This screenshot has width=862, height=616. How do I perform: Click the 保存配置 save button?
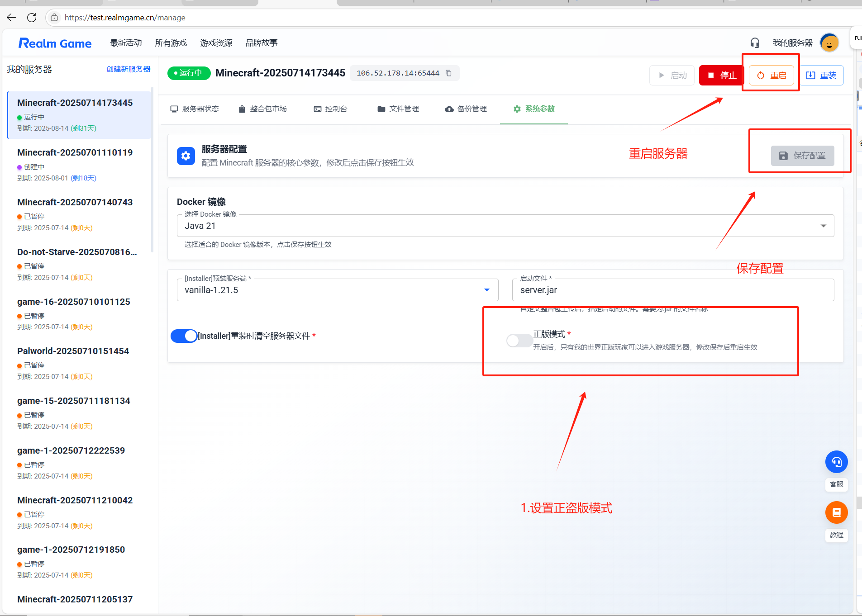point(802,156)
